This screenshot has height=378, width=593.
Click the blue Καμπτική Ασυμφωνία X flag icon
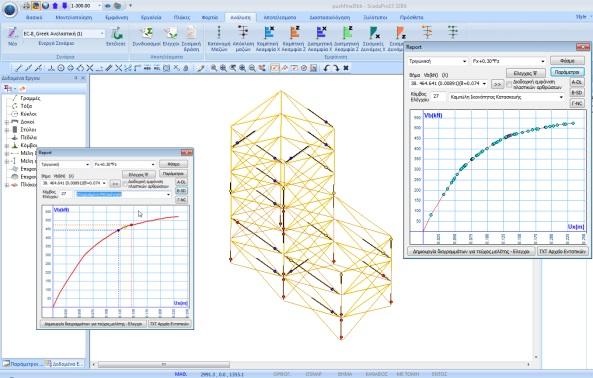269,33
